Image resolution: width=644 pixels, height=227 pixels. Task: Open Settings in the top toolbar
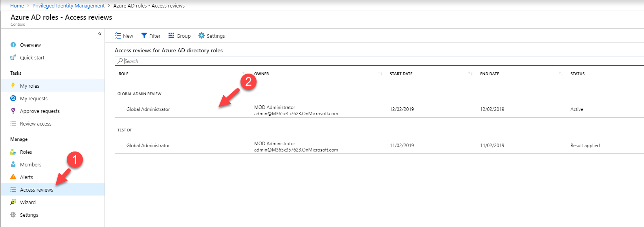coord(212,36)
